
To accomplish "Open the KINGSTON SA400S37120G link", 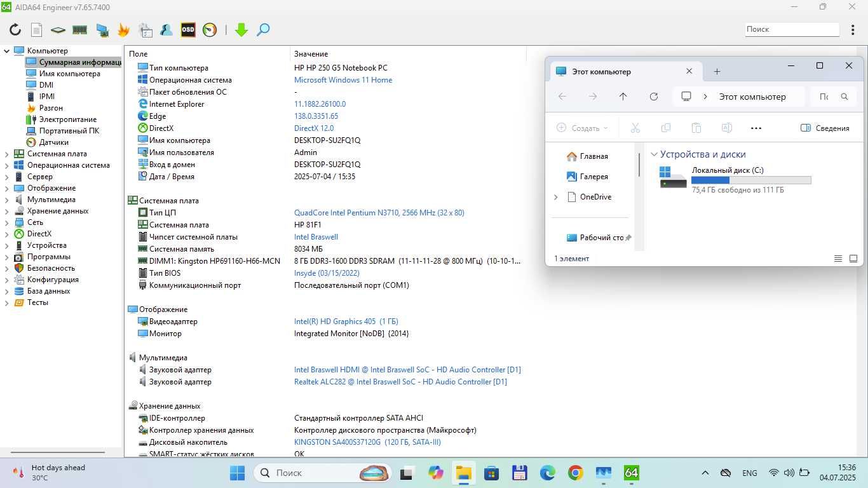I will [x=367, y=442].
